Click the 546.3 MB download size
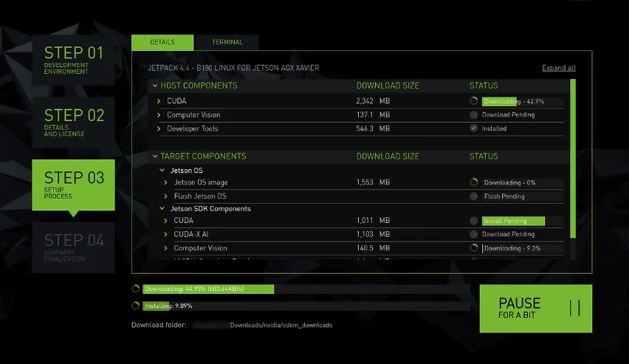The image size is (629, 364). pyautogui.click(x=373, y=128)
